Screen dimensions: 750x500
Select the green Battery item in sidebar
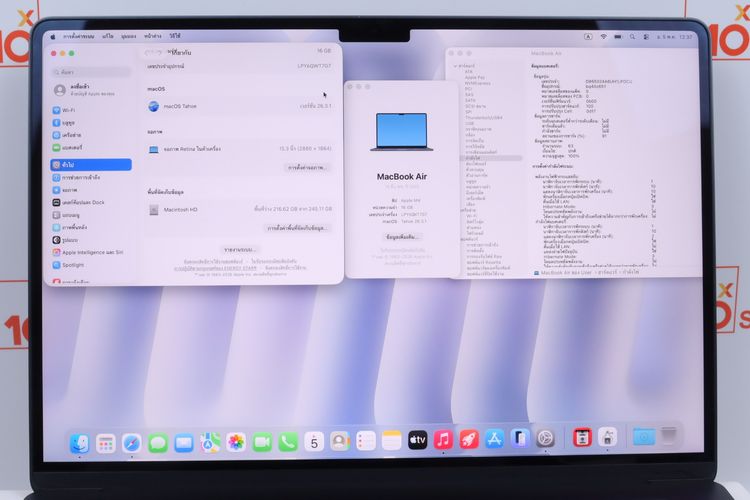point(91,148)
